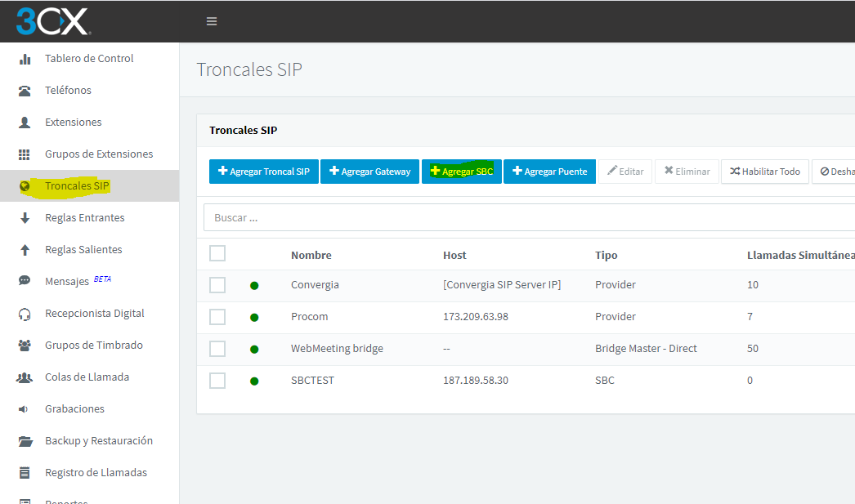Screen dimensions: 855x504
Task: Click Agregar Troncal SIP button
Action: click(264, 171)
